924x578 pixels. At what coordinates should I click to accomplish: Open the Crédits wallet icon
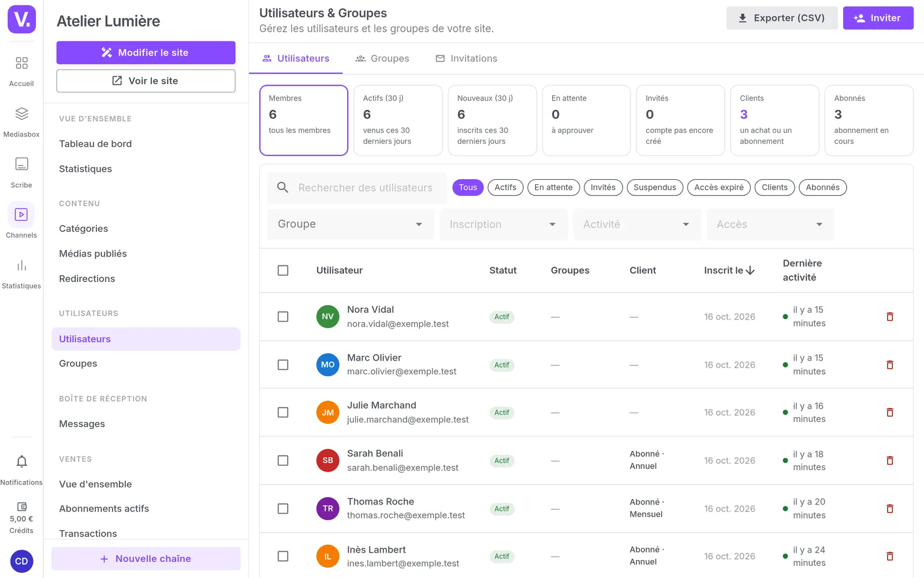[x=21, y=506]
